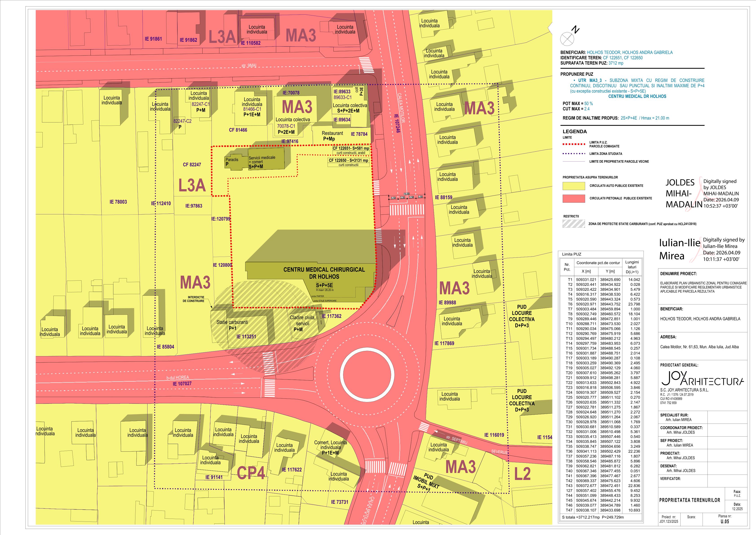Click the 'Servicii medicale + comert' building label
This screenshot has width=756, height=535.
pos(262,160)
